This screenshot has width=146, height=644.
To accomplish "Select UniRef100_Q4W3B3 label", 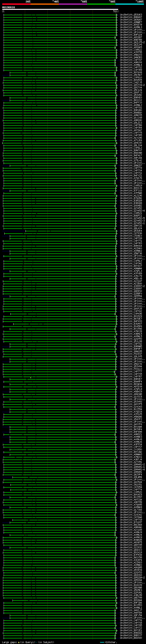I will point(131,58).
